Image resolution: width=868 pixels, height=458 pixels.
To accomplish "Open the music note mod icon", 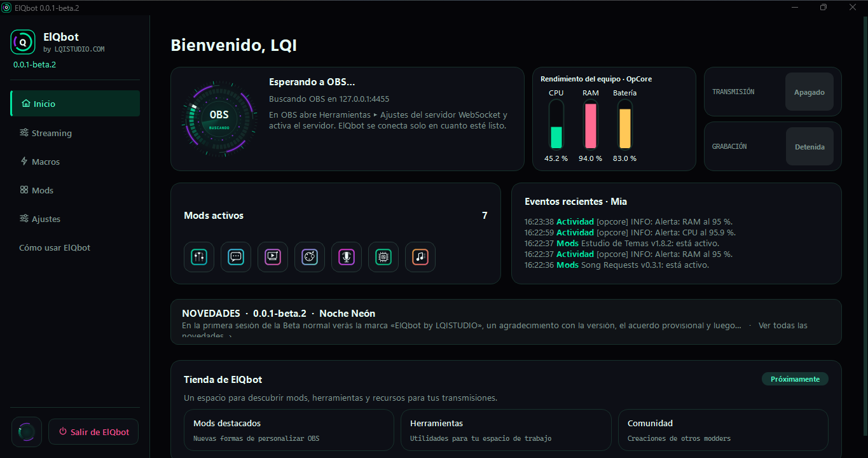I will [420, 257].
